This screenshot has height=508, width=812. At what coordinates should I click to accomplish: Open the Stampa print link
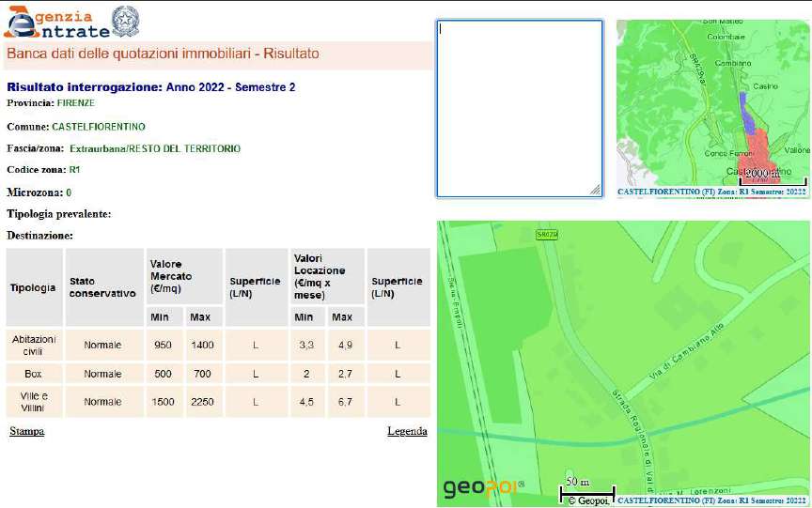26,432
